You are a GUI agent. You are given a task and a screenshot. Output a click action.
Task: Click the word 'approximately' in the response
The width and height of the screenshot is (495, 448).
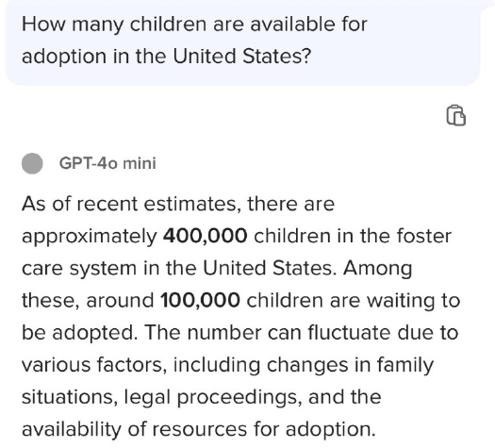(x=89, y=237)
